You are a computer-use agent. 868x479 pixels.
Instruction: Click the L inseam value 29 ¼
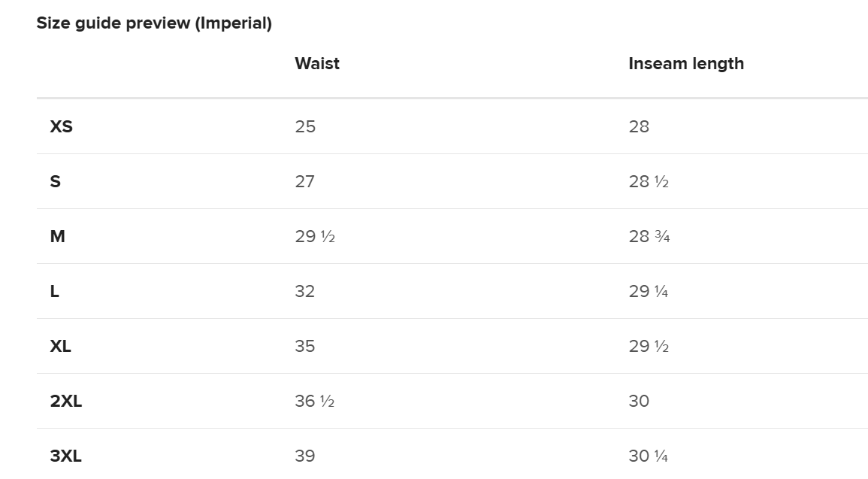tap(648, 291)
